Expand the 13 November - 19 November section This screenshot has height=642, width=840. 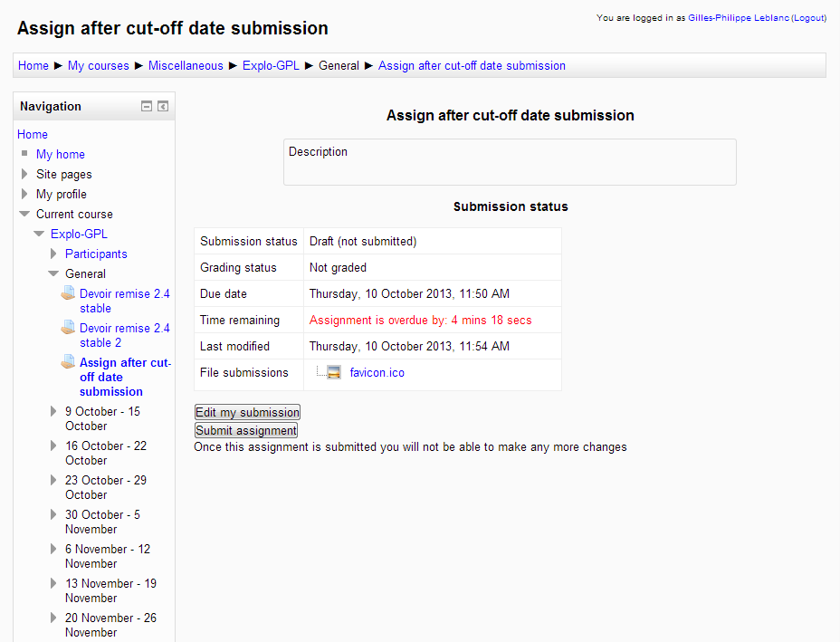click(53, 583)
